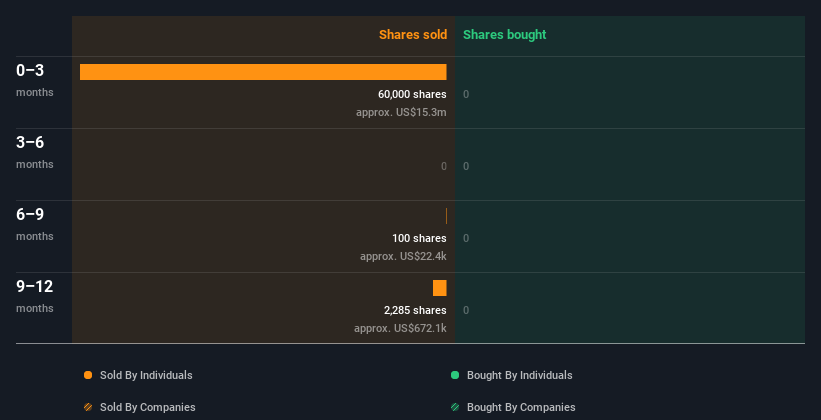821x420 pixels.
Task: Click the approx. US$15.3m amount
Action: point(401,112)
